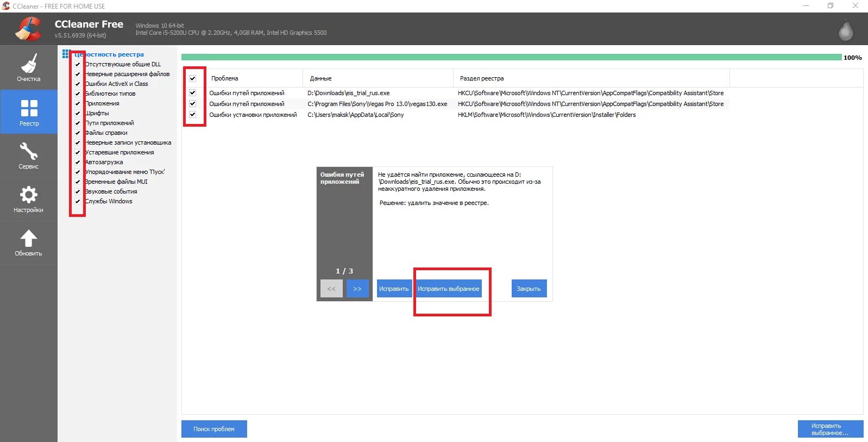Toggle the Шрифты checkbox
The image size is (868, 442).
pyautogui.click(x=78, y=113)
